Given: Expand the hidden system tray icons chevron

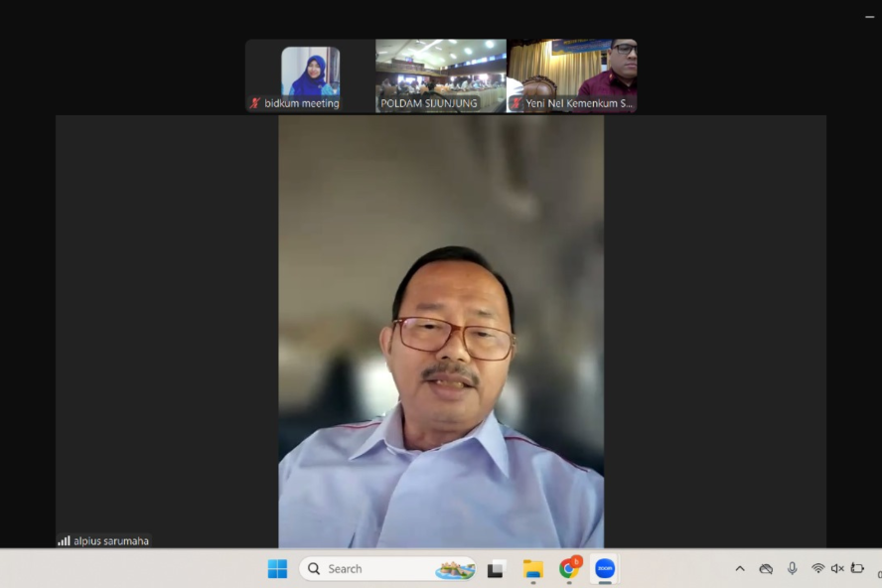Looking at the screenshot, I should [x=740, y=568].
